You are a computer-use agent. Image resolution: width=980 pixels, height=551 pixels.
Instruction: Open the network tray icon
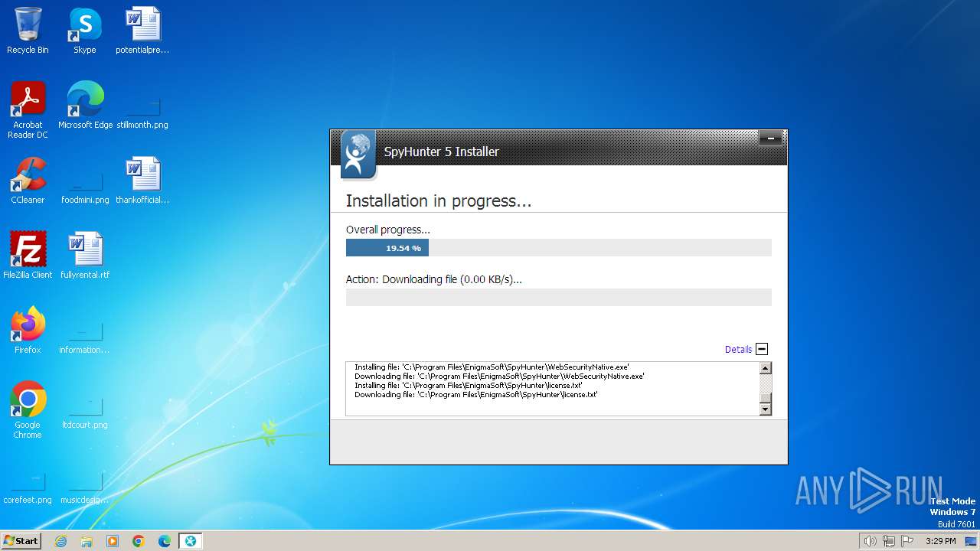coord(889,541)
